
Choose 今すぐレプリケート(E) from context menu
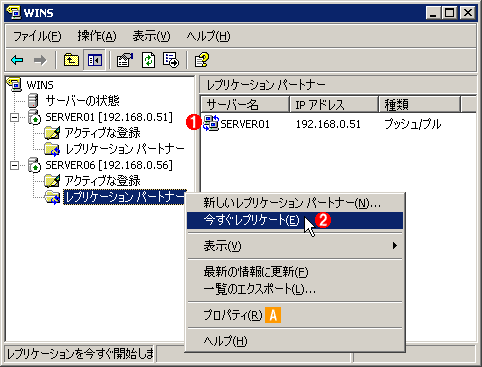pyautogui.click(x=295, y=220)
